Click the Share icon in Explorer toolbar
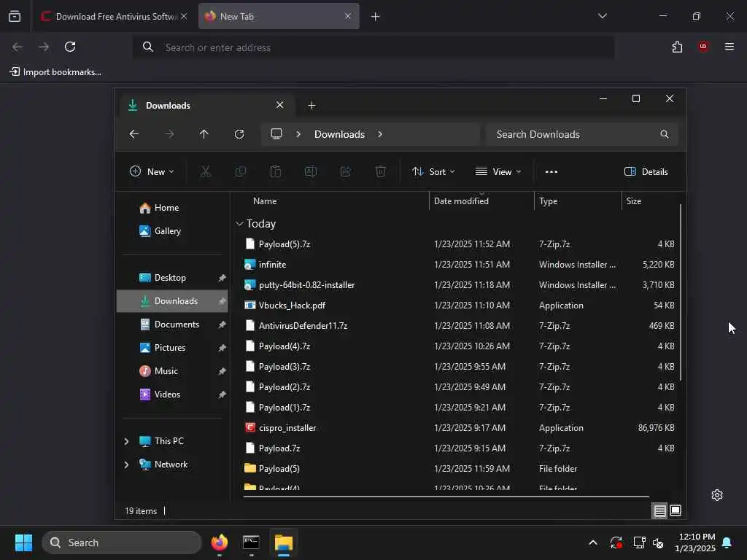This screenshot has width=747, height=560. pos(345,171)
